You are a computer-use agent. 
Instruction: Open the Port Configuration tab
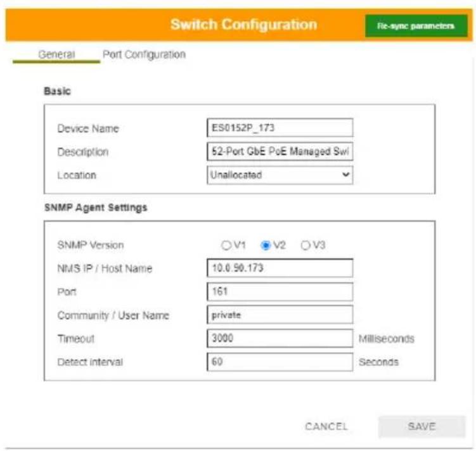(144, 54)
